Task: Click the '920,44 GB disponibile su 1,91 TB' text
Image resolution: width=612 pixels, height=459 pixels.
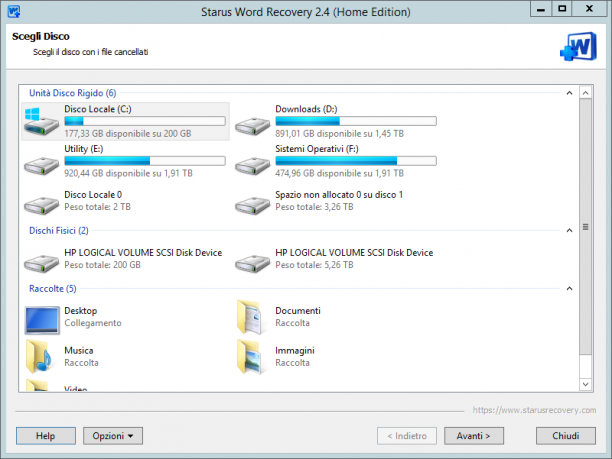Action: coord(128,173)
